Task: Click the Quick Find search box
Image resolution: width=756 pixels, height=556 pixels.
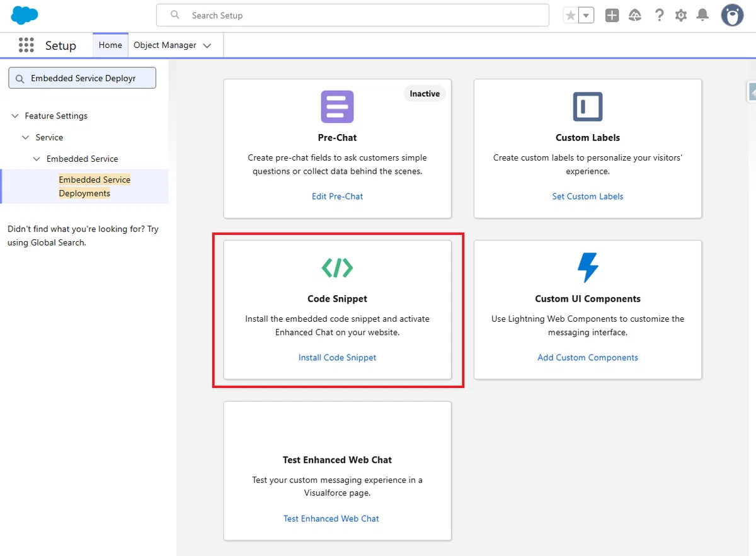Action: [x=82, y=78]
